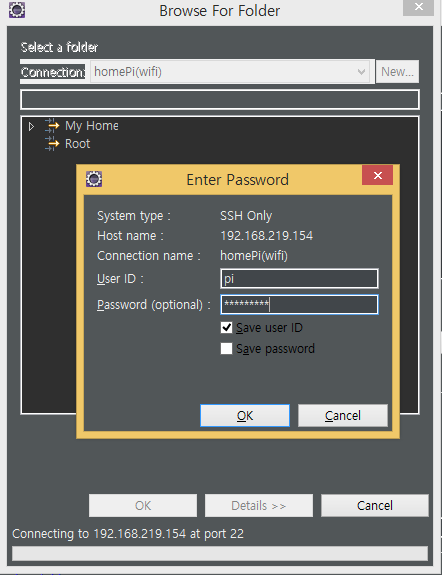Click New... to create a connection
Viewport: 442px width, 575px height.
click(397, 72)
